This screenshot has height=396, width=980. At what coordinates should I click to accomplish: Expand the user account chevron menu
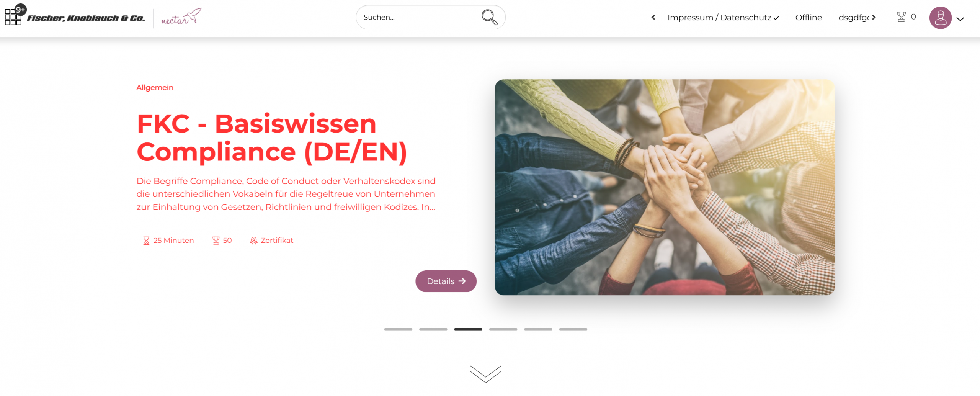960,19
